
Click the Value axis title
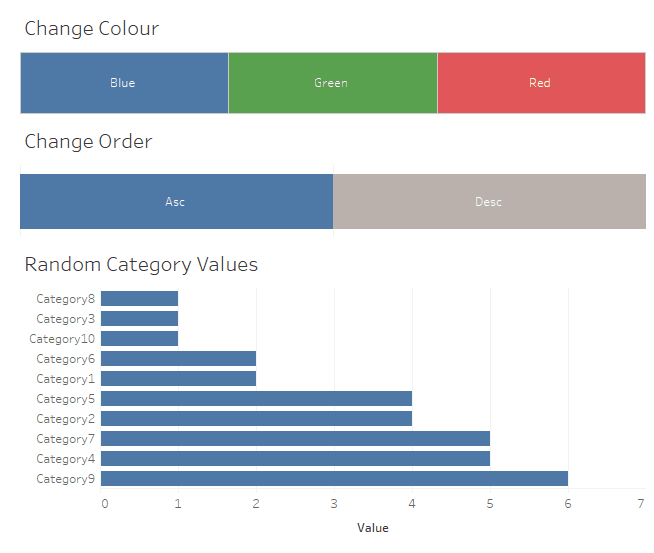point(373,528)
